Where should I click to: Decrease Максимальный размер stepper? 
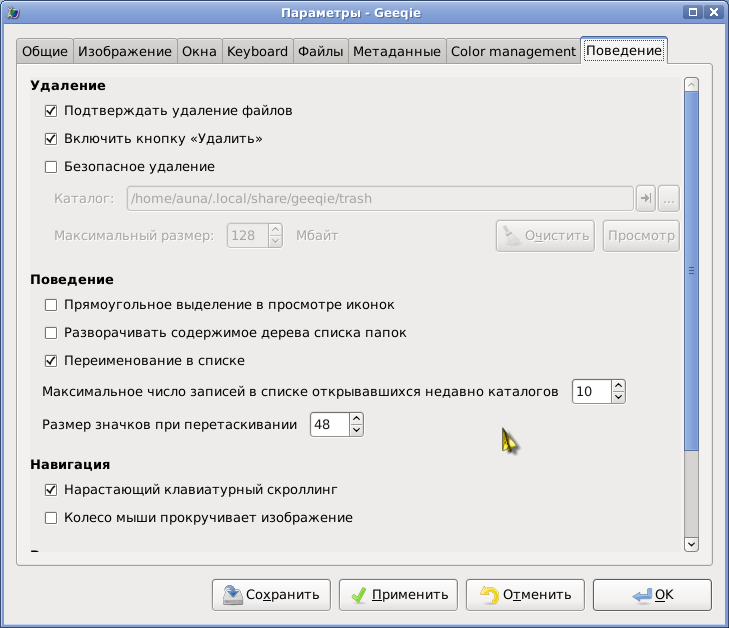tap(275, 241)
